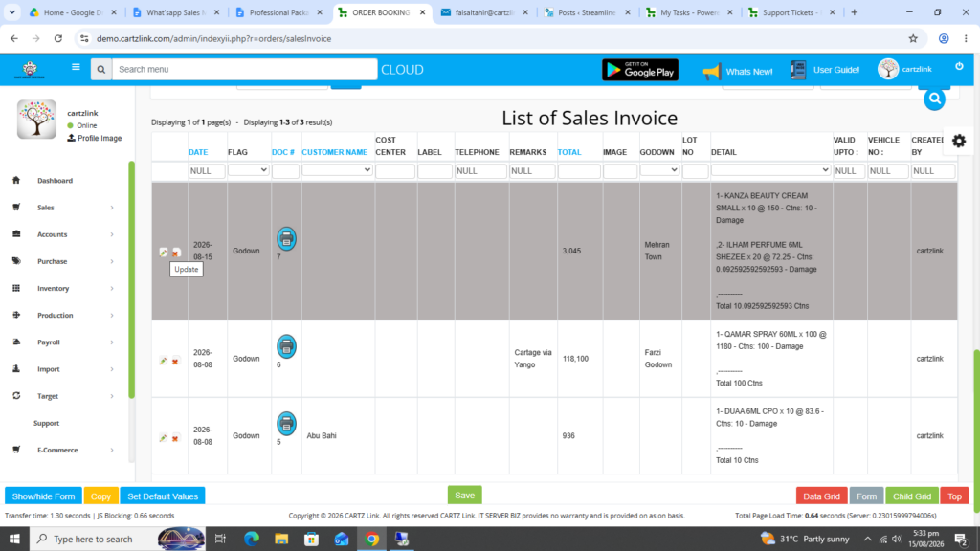Open Microsoft Edge from taskbar
This screenshot has height=551, width=980.
pos(252,539)
